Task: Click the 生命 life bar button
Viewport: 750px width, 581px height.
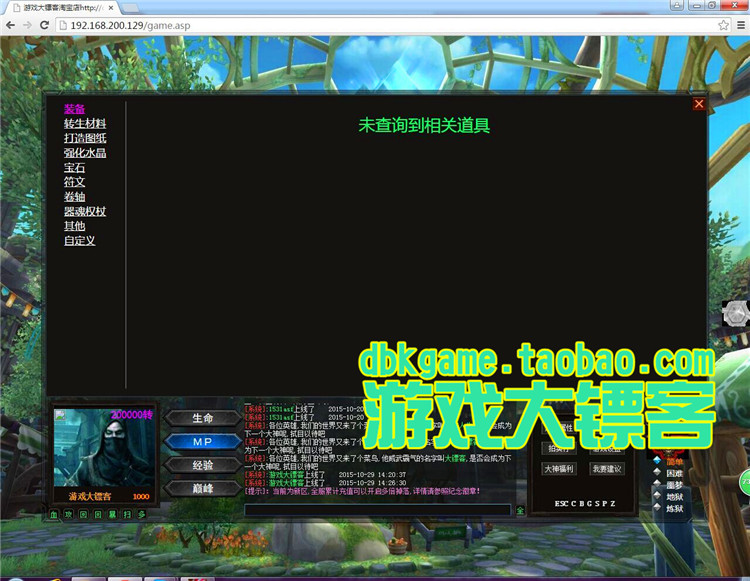Action: pyautogui.click(x=203, y=418)
